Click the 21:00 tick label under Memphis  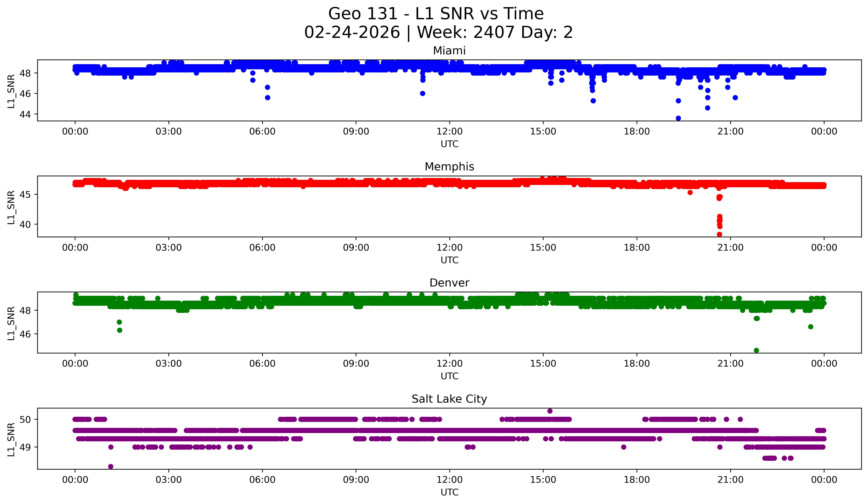[x=730, y=248]
